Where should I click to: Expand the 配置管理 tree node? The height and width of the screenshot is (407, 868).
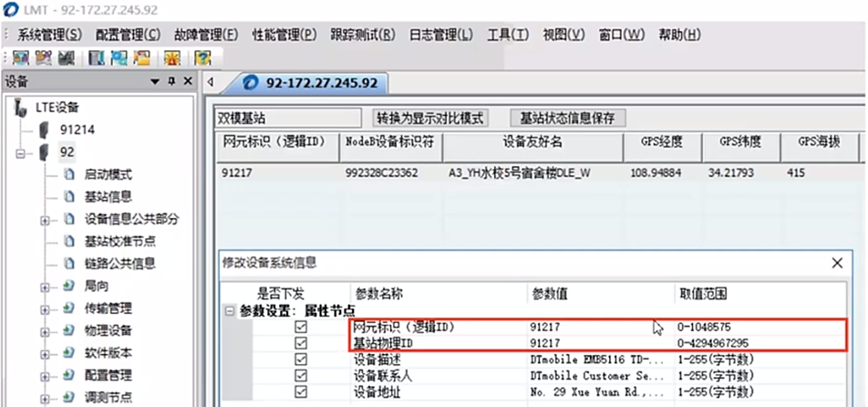pyautogui.click(x=46, y=377)
